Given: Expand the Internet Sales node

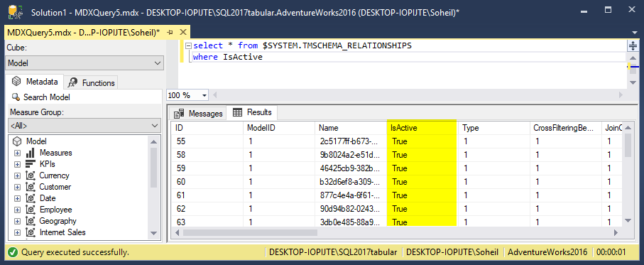Looking at the screenshot, I should pyautogui.click(x=17, y=232).
